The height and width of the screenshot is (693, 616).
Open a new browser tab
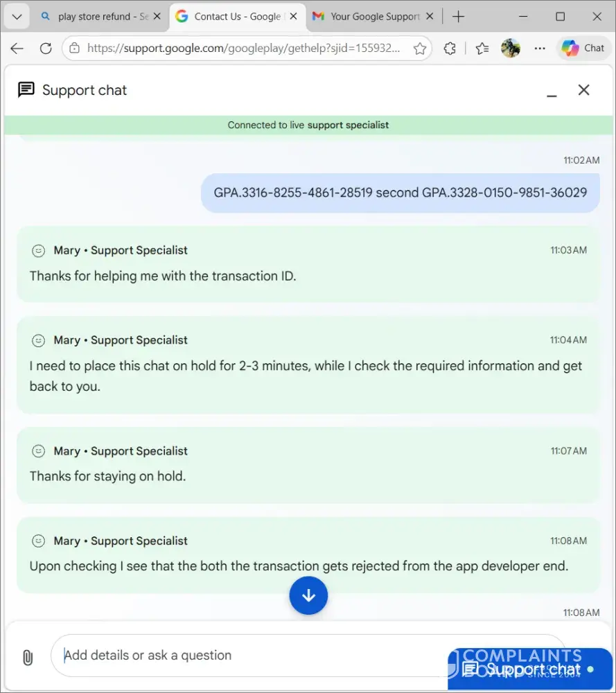tap(458, 17)
